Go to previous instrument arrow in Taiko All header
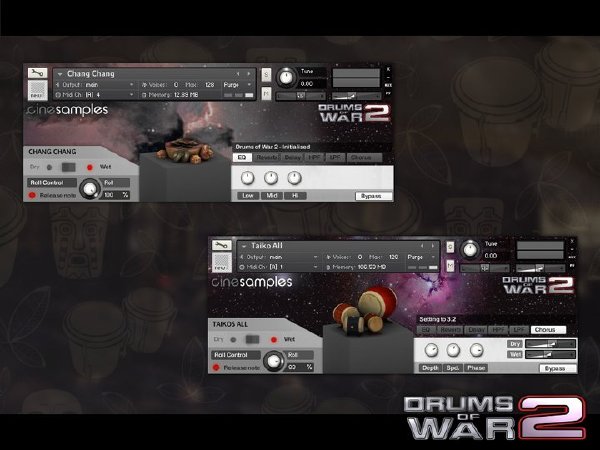 point(422,246)
